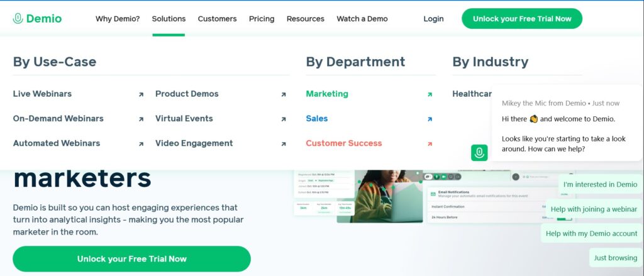Click the hero Unlock your Free Trial Now button
Image resolution: width=644 pixels, height=276 pixels.
click(x=132, y=259)
